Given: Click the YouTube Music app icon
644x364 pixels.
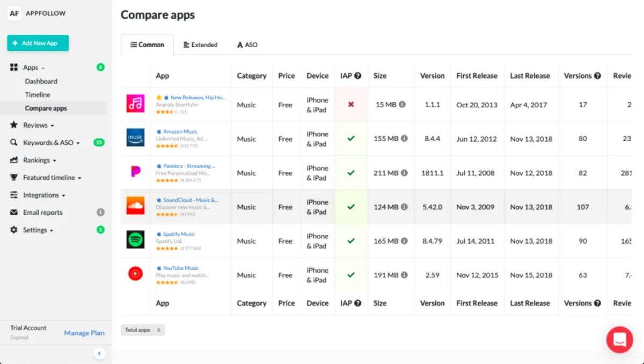Looking at the screenshot, I should [135, 274].
